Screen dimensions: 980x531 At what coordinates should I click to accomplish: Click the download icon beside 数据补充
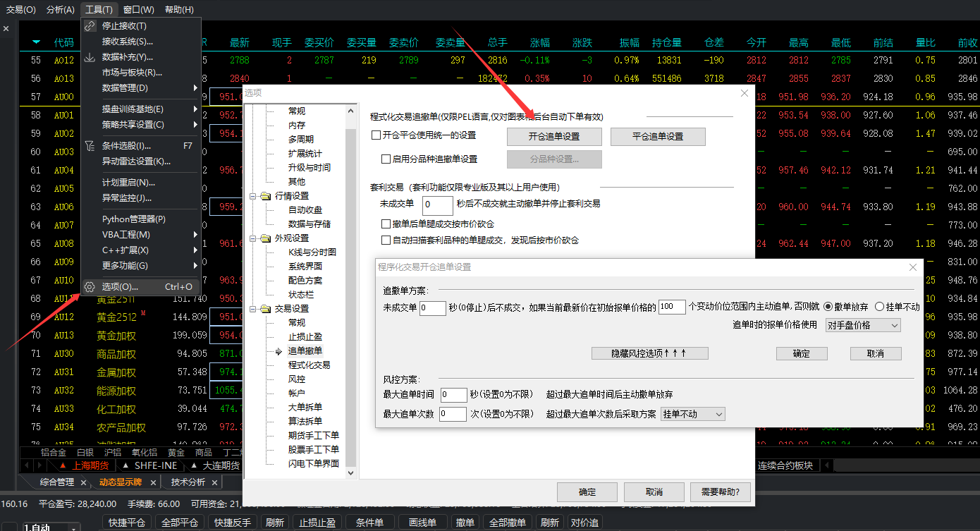click(x=90, y=57)
